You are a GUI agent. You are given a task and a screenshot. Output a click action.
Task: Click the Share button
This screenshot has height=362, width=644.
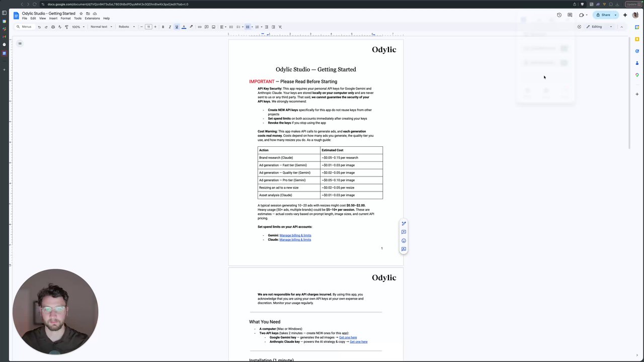pyautogui.click(x=603, y=15)
